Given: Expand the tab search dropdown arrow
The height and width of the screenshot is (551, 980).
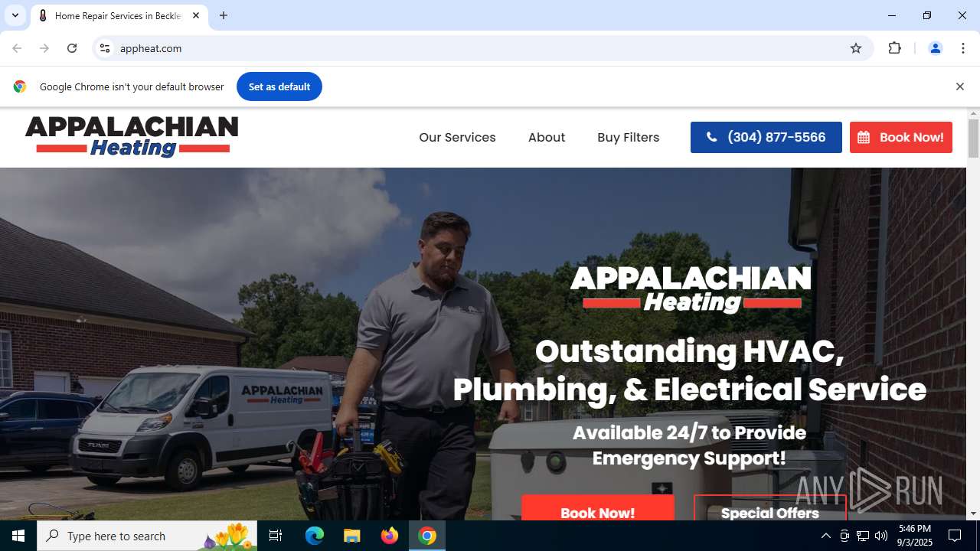Looking at the screenshot, I should pos(15,15).
